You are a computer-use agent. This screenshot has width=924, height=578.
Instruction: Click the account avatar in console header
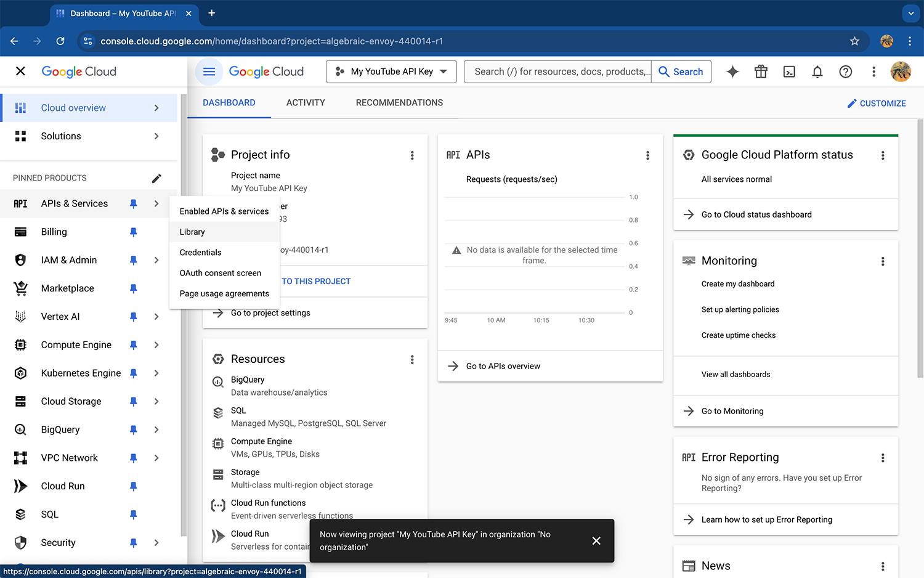(901, 71)
